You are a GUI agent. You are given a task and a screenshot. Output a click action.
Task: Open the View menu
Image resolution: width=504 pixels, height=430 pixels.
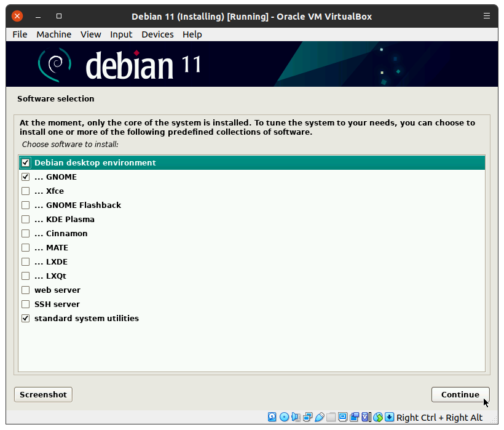click(x=90, y=34)
